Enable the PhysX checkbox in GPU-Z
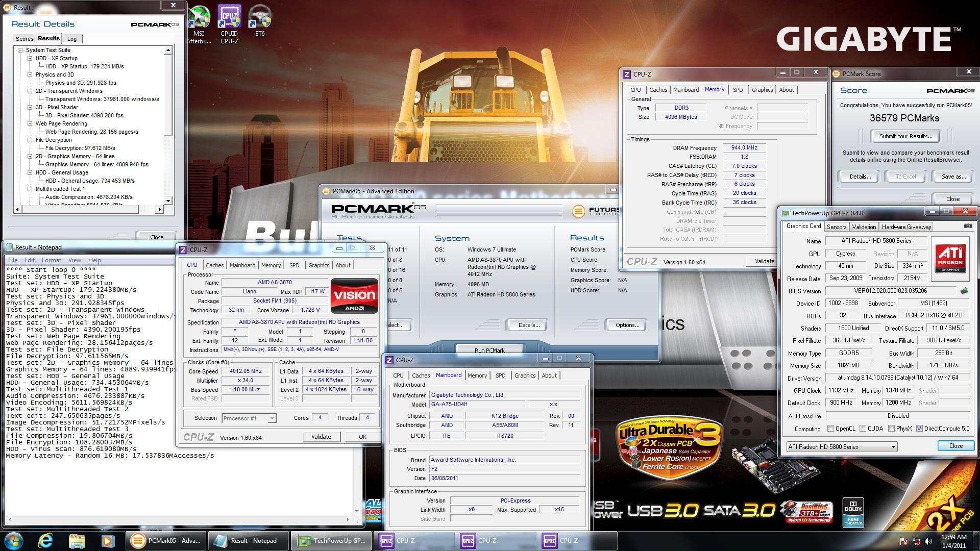 (891, 429)
